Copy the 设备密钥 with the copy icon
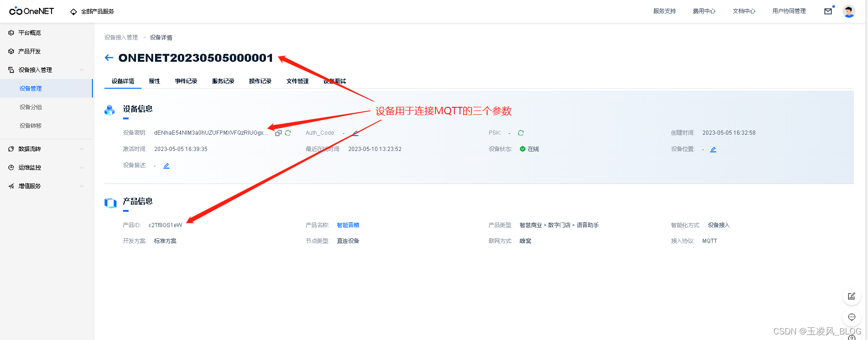This screenshot has width=868, height=340. click(x=279, y=133)
